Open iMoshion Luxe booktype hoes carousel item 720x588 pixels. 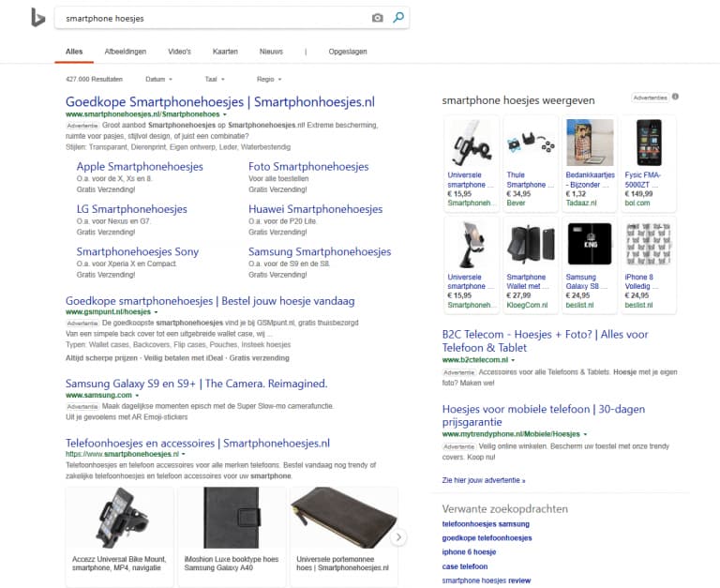coord(232,536)
